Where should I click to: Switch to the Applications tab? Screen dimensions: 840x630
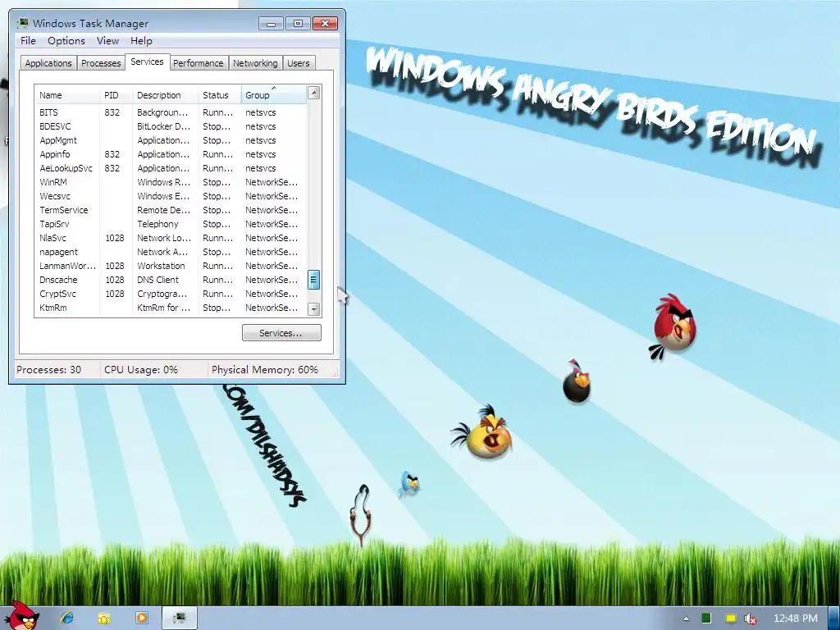coord(48,62)
